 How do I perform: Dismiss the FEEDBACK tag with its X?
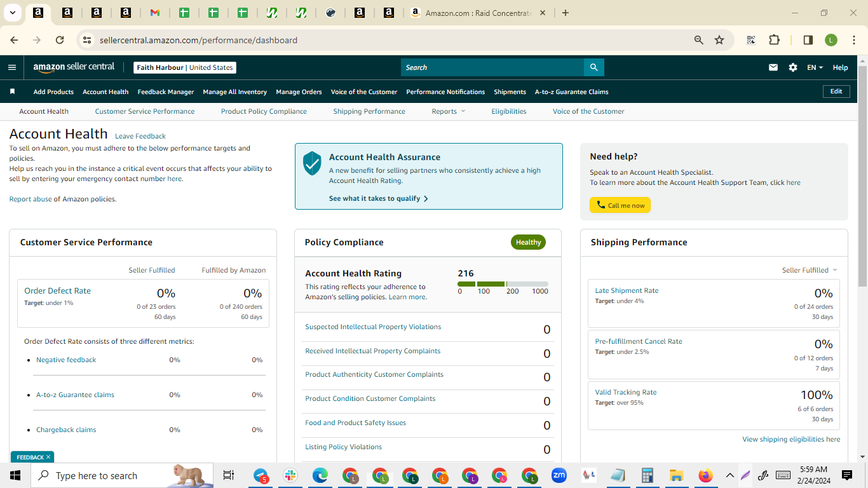pyautogui.click(x=48, y=457)
